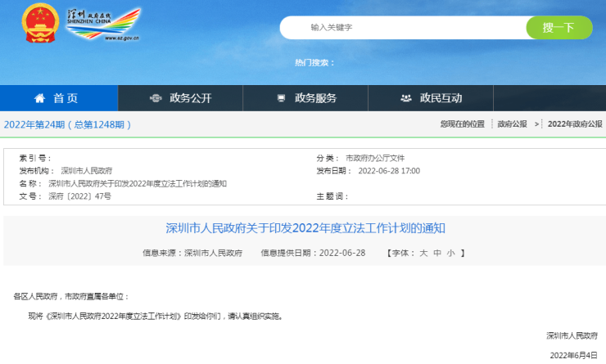Click the 您现在的位置 label
Screen dimensions: 606x364
(x=462, y=124)
